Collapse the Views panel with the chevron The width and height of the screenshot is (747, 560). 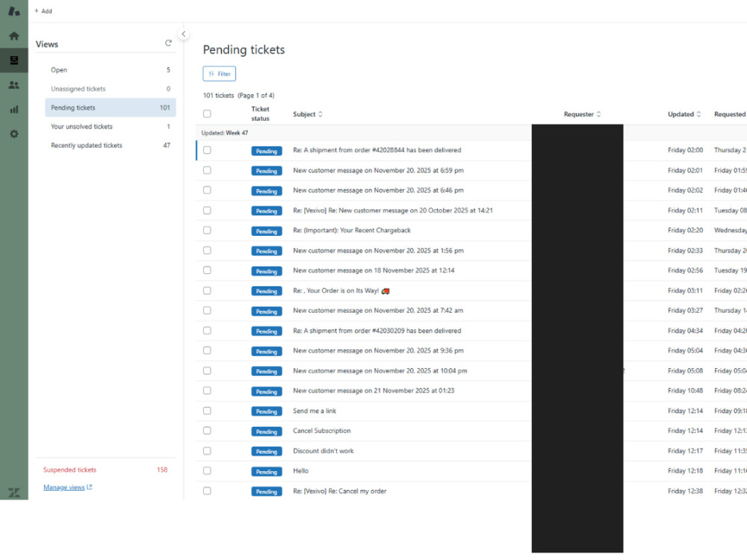[184, 34]
